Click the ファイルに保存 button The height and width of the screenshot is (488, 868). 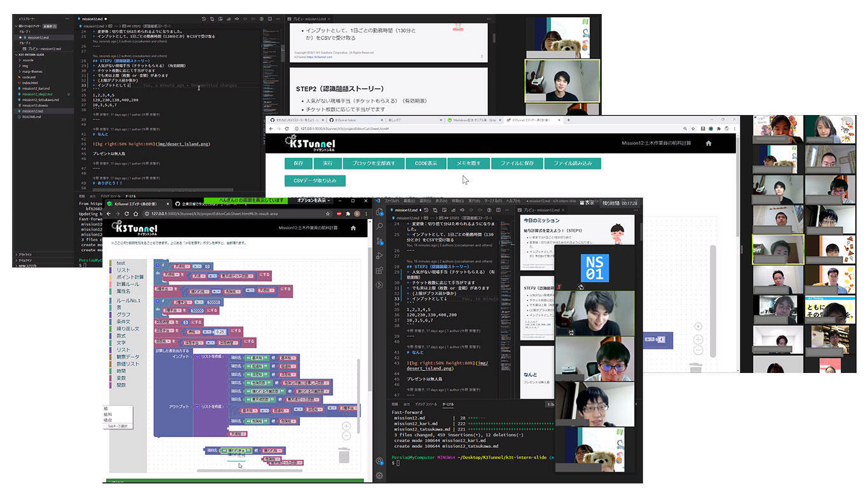[x=517, y=163]
